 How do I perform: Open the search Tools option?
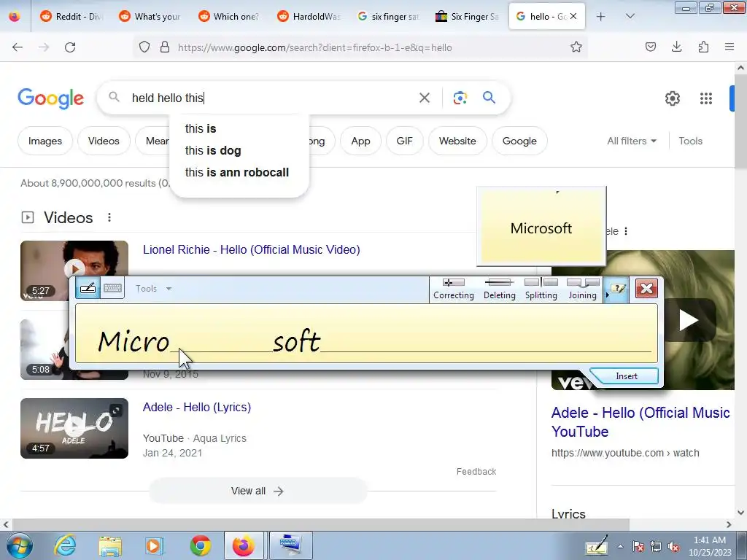690,141
